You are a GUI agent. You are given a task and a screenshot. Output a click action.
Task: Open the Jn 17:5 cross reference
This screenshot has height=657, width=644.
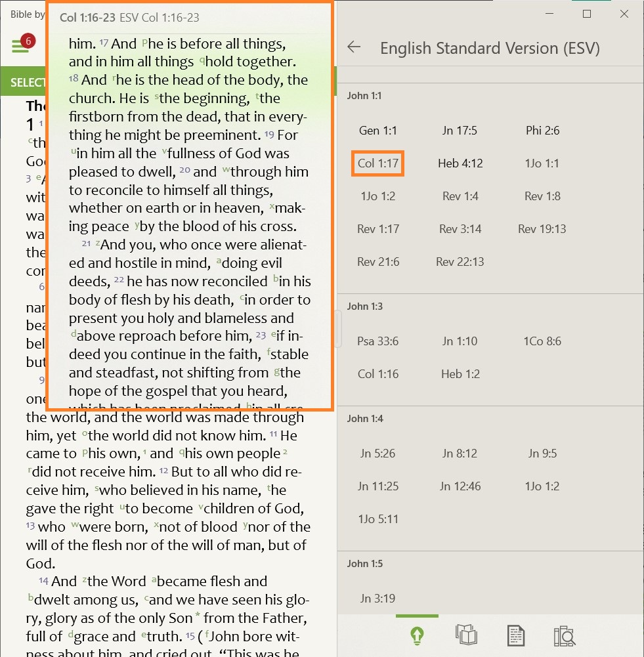tap(460, 131)
